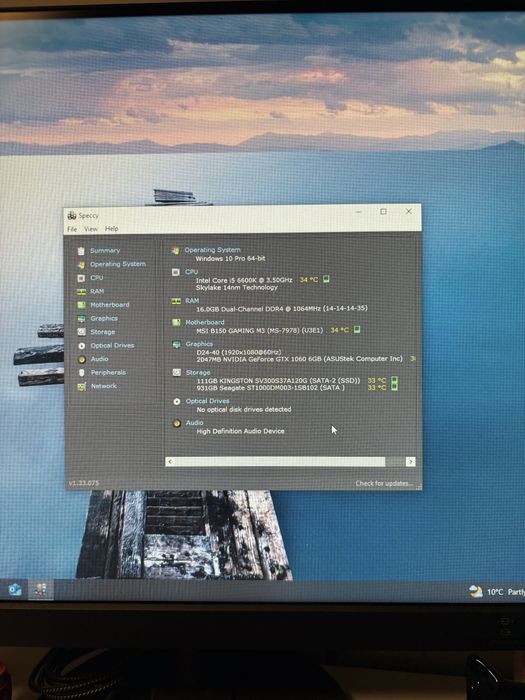
Task: Click MSI B150 GAMING M3 text
Action: click(259, 330)
